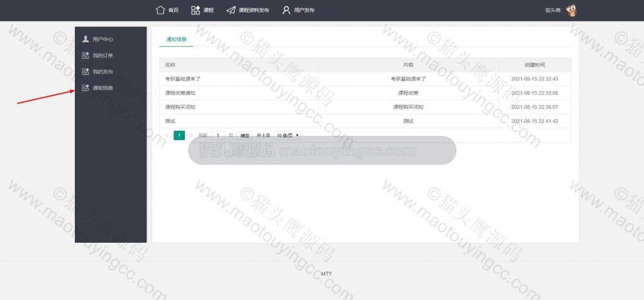Click the 共 4 条 total count text
Viewport: 644px width, 300px height.
(x=264, y=135)
